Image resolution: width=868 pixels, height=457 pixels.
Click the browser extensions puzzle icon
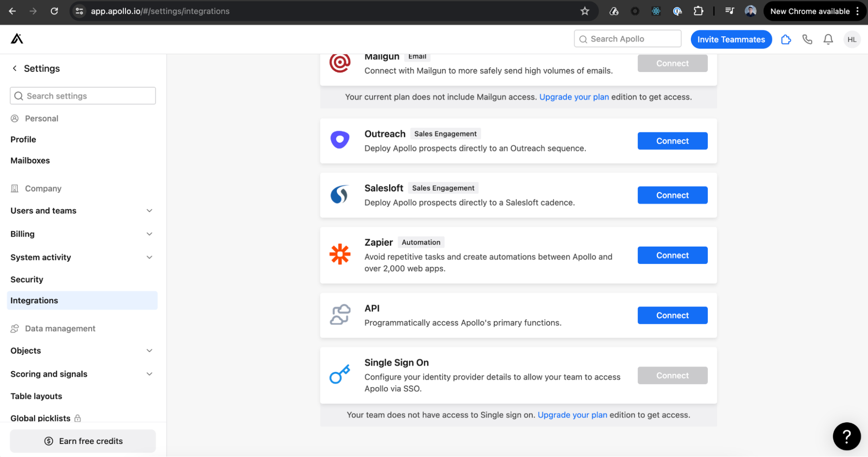(698, 11)
